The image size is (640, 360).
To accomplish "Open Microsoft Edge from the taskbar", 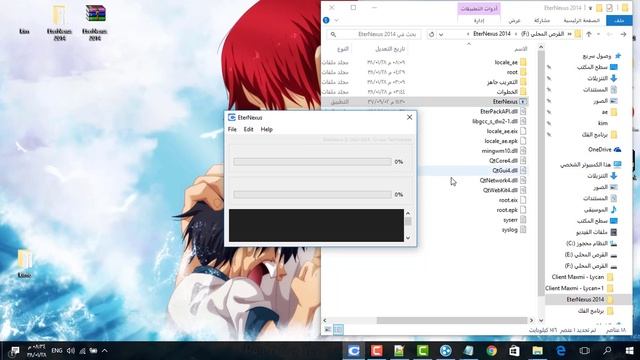I will pyautogui.click(x=561, y=351).
